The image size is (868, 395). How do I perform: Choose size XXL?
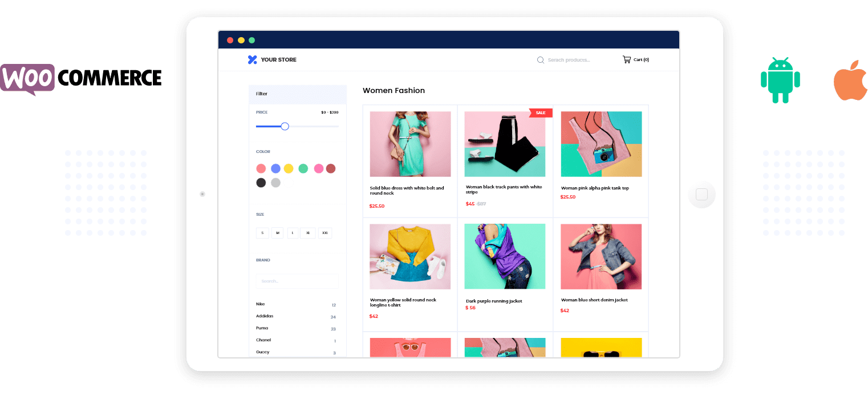[x=325, y=233]
